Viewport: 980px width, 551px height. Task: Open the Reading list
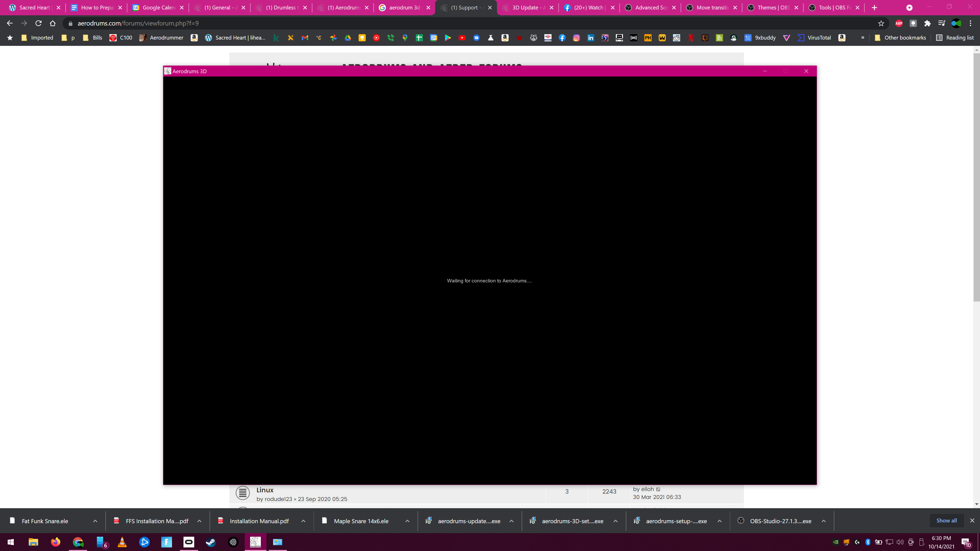point(954,38)
